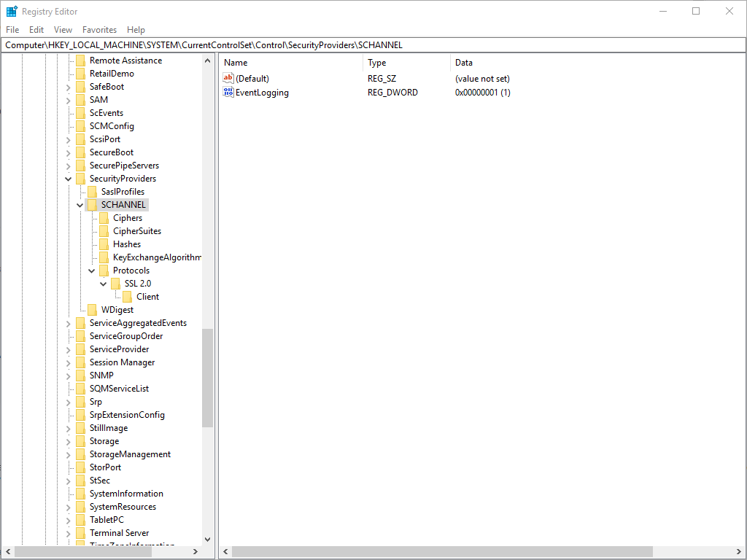Click the (Default) string value icon
Image resolution: width=747 pixels, height=560 pixels.
tap(228, 78)
